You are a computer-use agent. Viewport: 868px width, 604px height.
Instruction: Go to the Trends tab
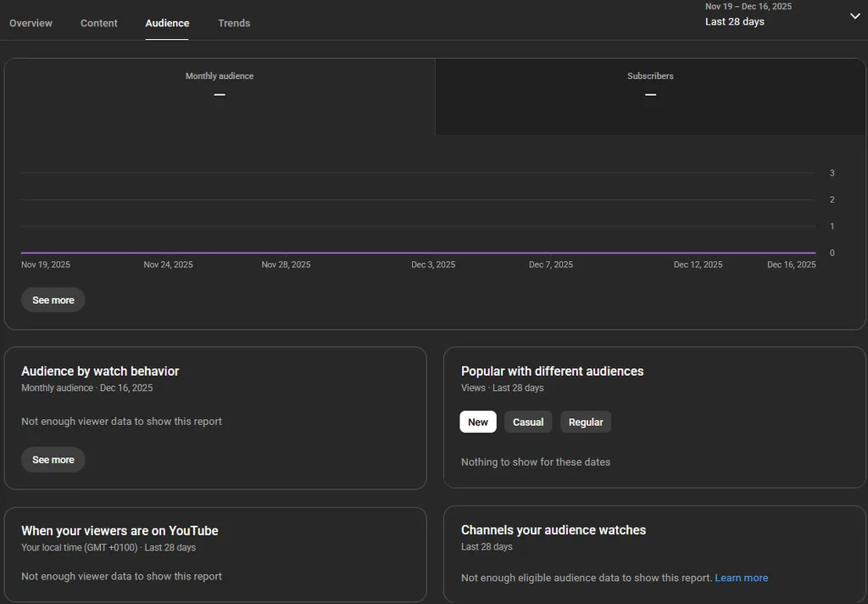[234, 23]
